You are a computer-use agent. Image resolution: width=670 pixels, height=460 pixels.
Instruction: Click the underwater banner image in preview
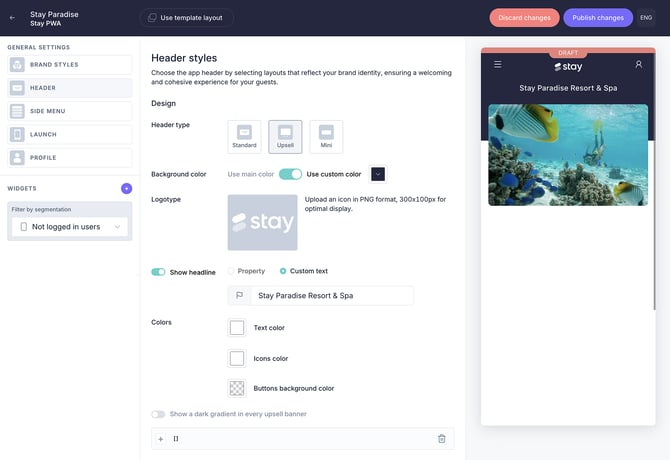click(x=568, y=155)
